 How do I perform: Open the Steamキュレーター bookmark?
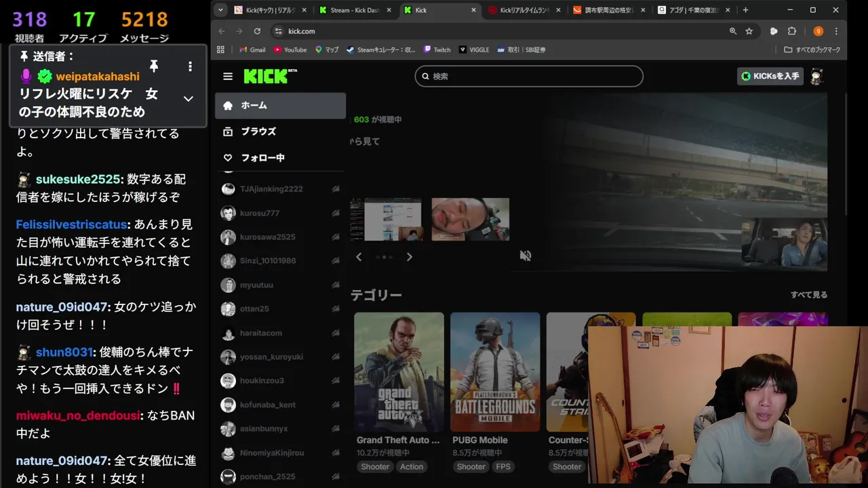[381, 49]
